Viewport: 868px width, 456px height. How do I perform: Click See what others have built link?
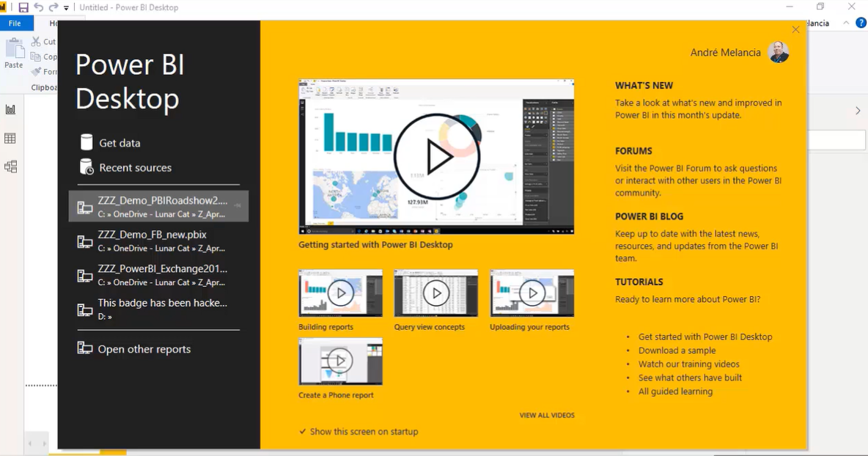690,378
